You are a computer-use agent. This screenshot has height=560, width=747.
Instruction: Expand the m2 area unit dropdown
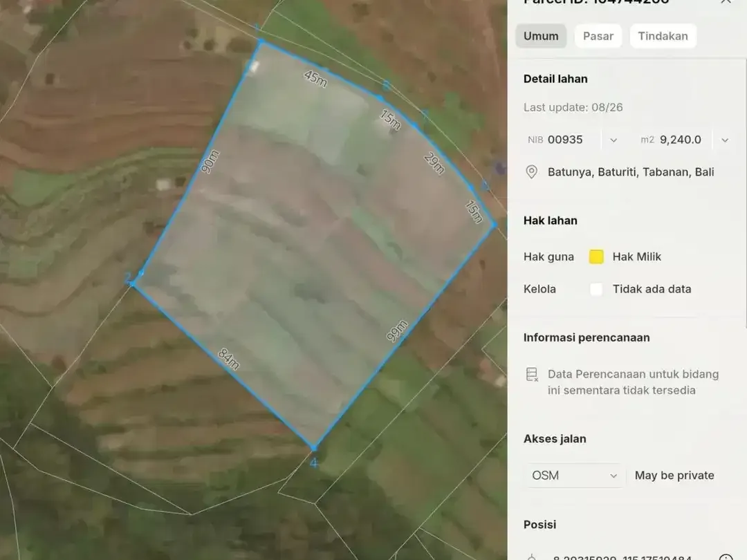725,140
